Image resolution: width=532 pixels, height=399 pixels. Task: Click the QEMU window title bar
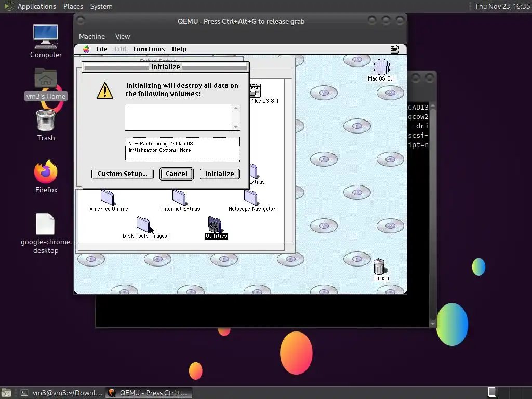pyautogui.click(x=241, y=21)
